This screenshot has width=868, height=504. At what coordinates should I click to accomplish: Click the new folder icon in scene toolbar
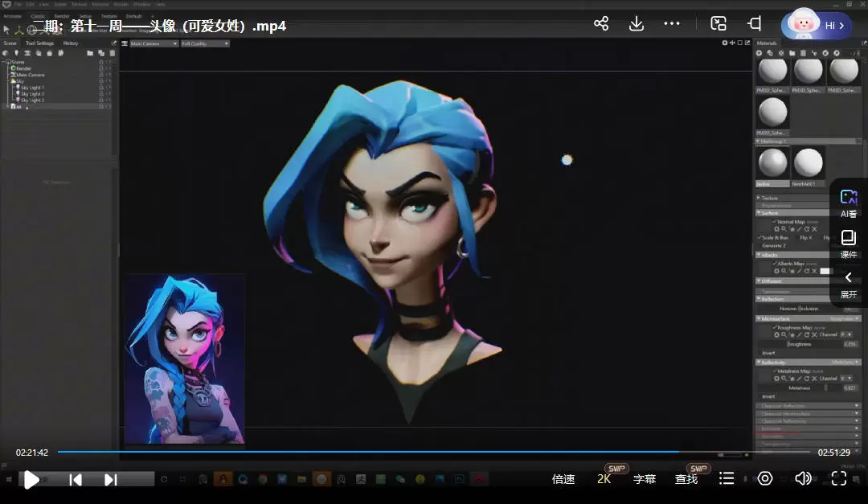tap(90, 53)
